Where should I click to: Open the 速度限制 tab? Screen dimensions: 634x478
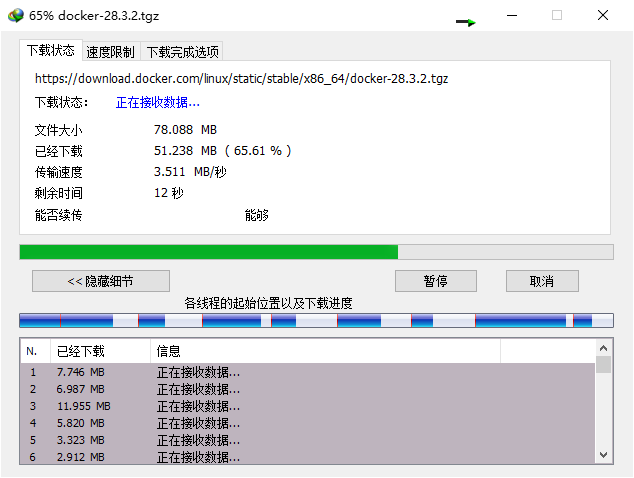click(x=110, y=52)
